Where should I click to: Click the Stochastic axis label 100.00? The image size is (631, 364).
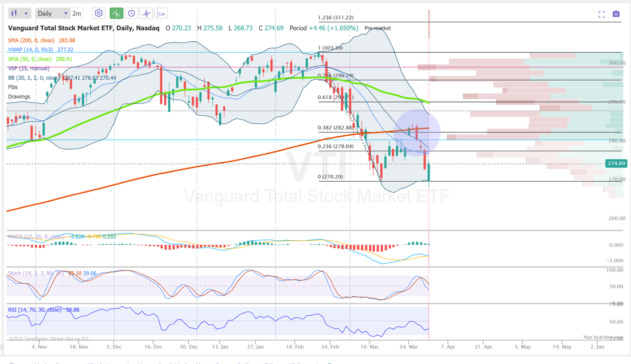click(615, 271)
